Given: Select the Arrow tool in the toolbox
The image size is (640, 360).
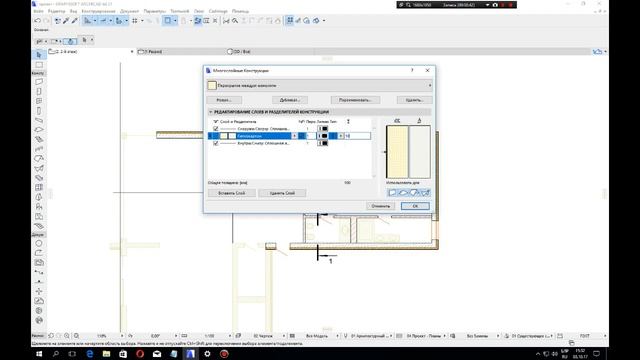Looking at the screenshot, I should [39, 55].
